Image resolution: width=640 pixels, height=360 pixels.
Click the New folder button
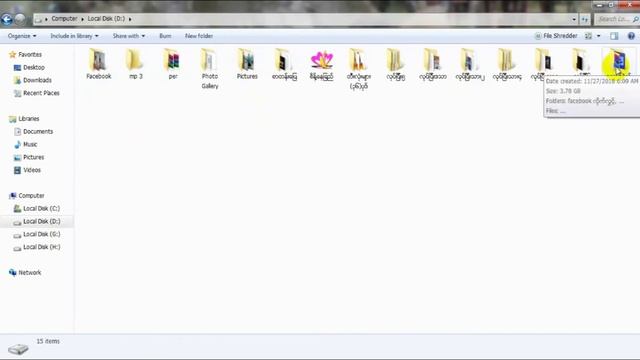point(199,36)
